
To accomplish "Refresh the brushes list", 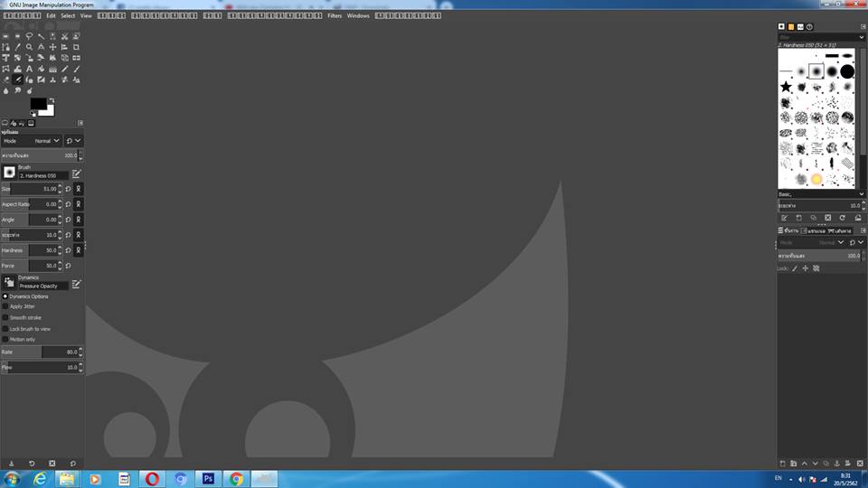I will [842, 218].
